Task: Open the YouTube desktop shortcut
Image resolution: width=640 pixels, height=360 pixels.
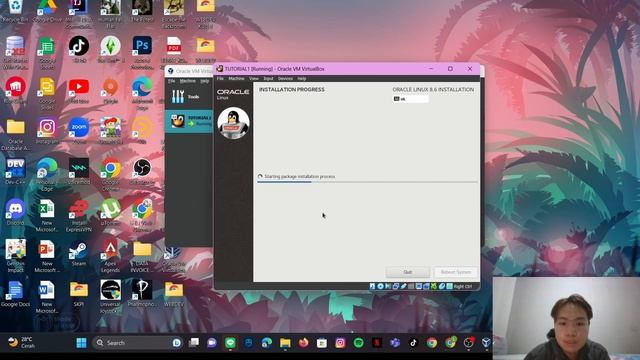Action: click(x=79, y=91)
